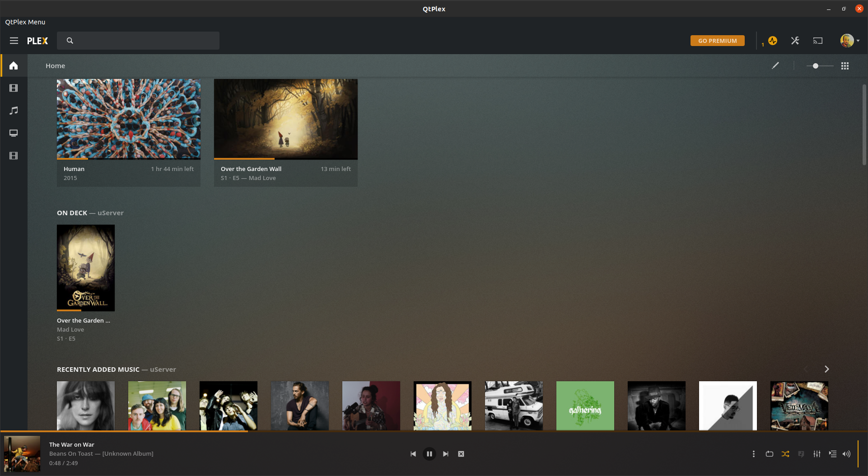The image size is (868, 476).
Task: Open the player more options dots
Action: point(753,454)
